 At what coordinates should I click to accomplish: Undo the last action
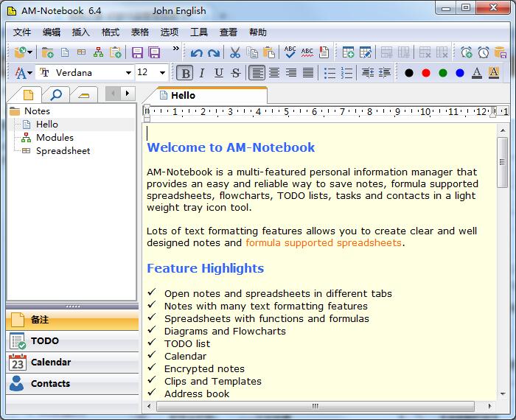point(197,53)
